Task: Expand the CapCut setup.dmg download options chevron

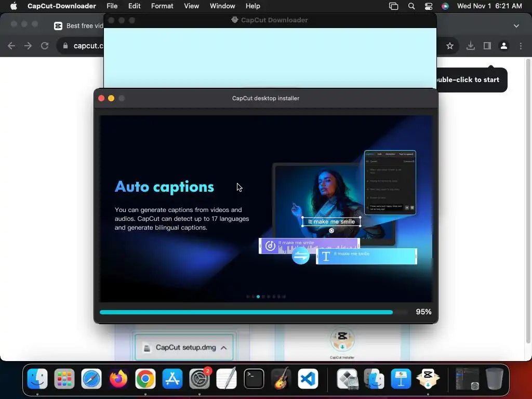Action: point(224,348)
